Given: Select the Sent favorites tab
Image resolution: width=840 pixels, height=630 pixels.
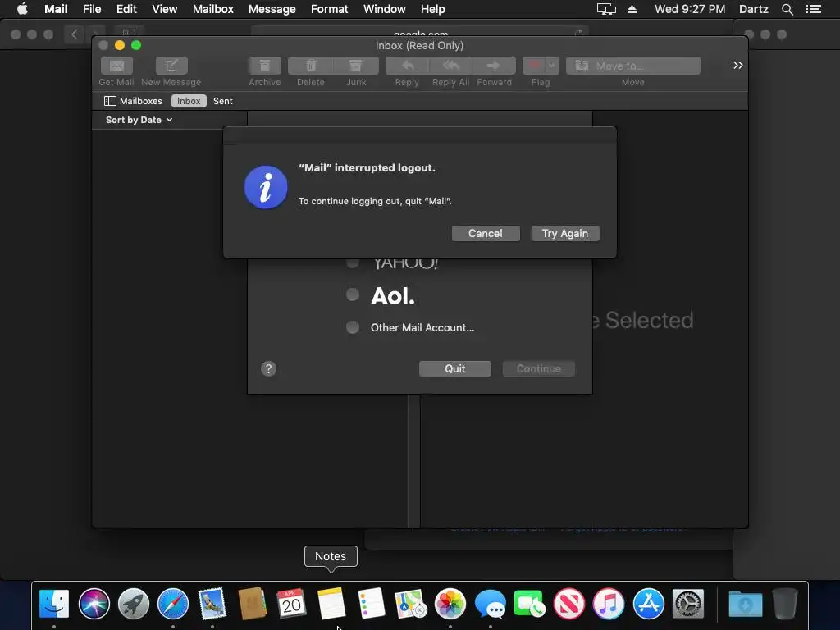Looking at the screenshot, I should pyautogui.click(x=223, y=101).
